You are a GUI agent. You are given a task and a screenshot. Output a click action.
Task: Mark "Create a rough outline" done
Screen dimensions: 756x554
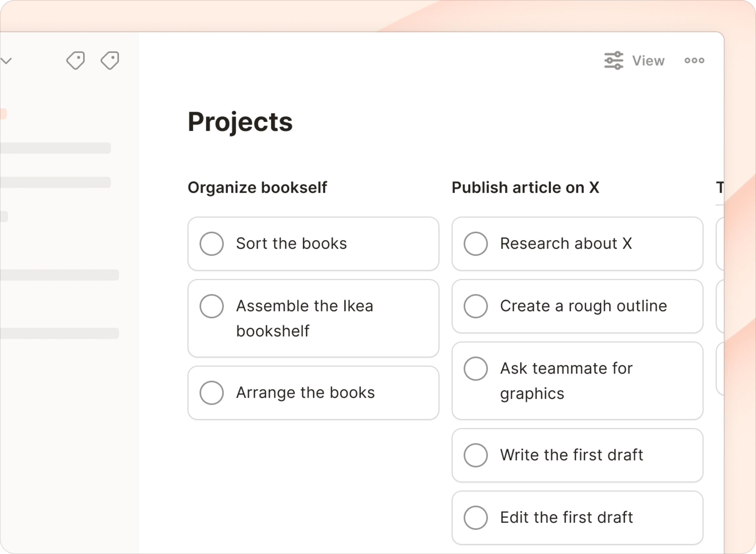click(x=475, y=306)
